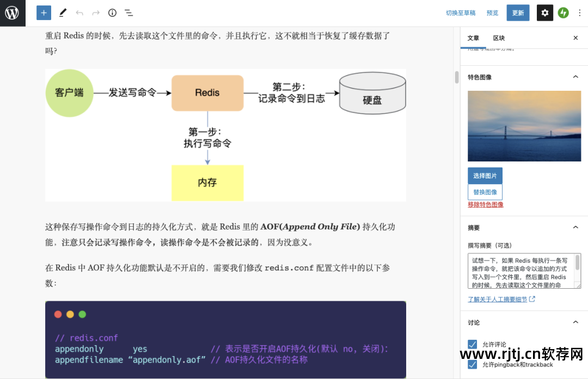The width and height of the screenshot is (588, 379).
Task: Open 了解关于人工摘要细节 link
Action: tap(497, 299)
